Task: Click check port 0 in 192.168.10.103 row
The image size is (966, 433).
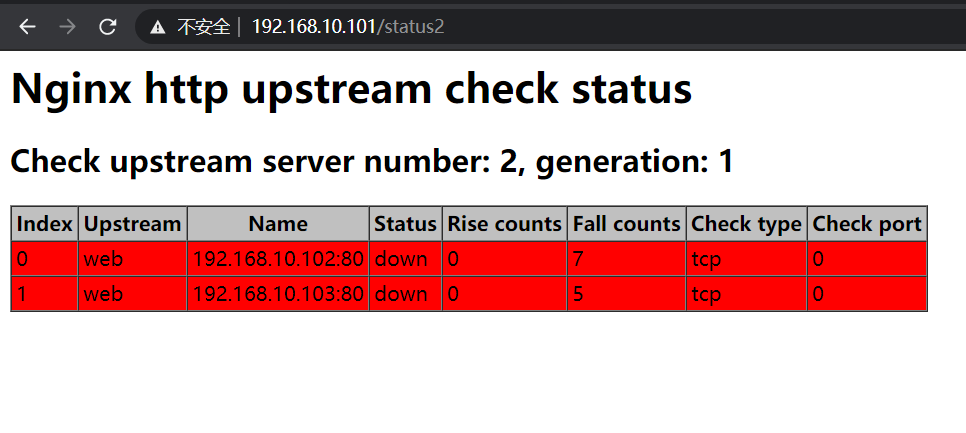Action: (x=867, y=294)
